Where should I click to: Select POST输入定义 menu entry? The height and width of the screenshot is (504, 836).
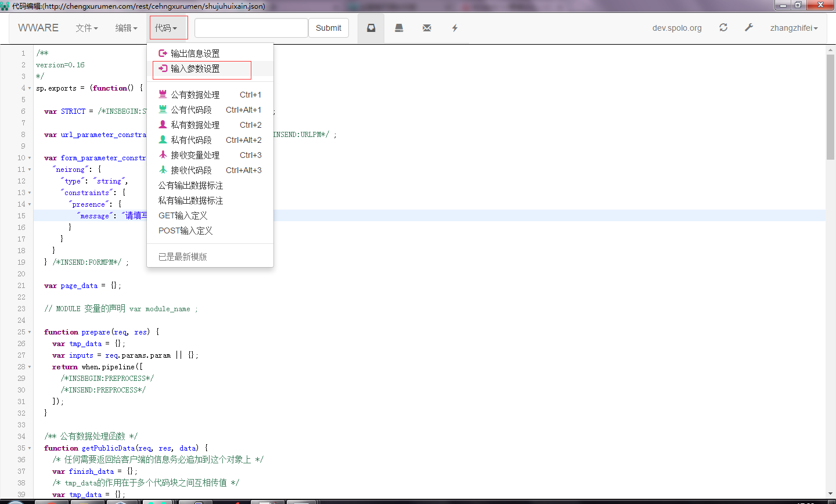210,231
